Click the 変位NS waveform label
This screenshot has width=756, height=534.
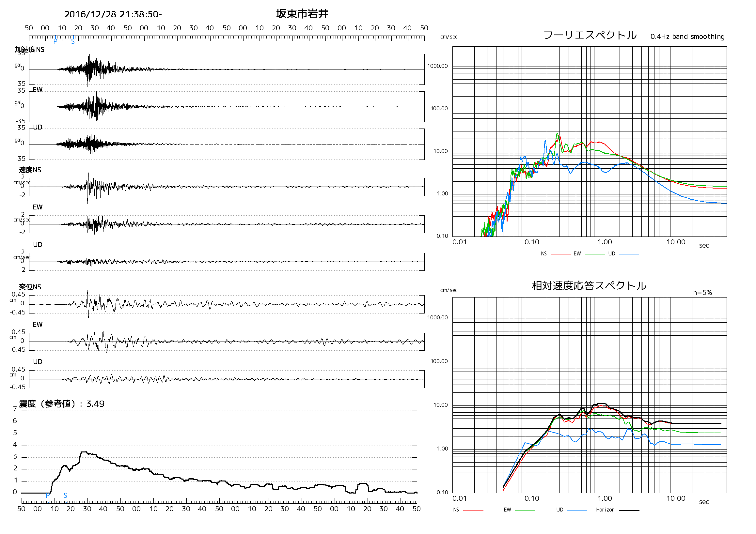[30, 287]
